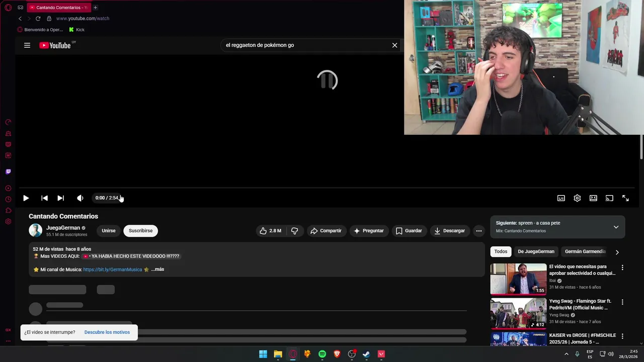
Task: Open Twitch in the Opera sidebar
Action: 8,171
